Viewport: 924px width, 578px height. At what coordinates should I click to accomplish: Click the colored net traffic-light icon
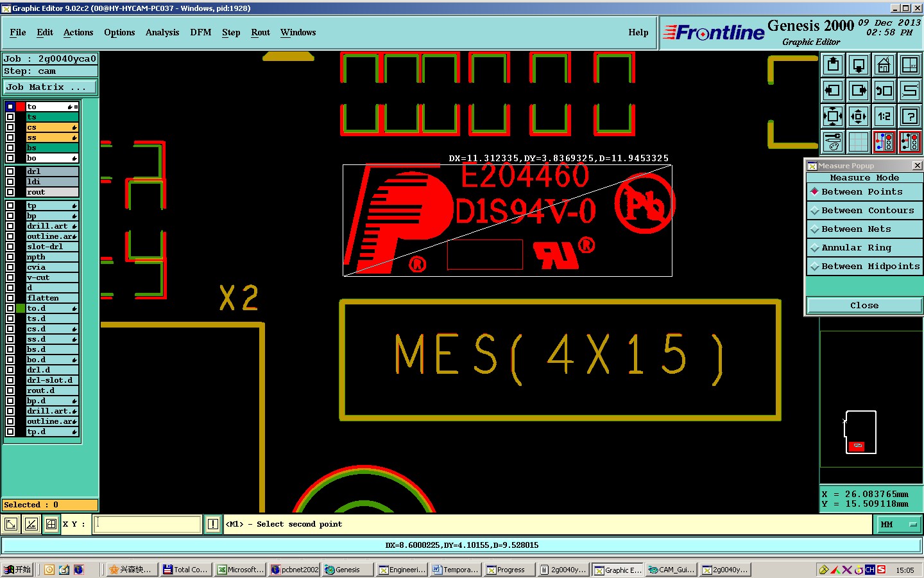(884, 142)
